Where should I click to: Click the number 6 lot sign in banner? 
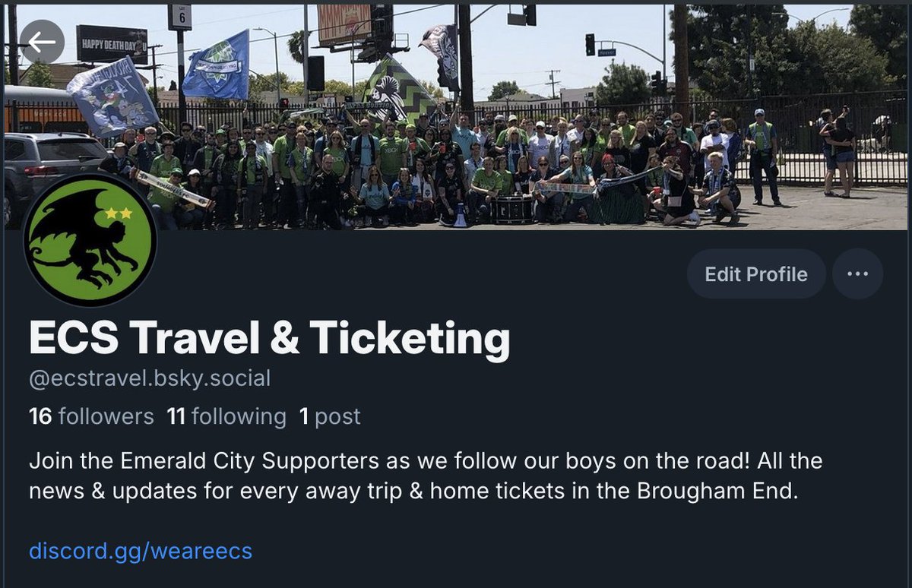click(180, 17)
